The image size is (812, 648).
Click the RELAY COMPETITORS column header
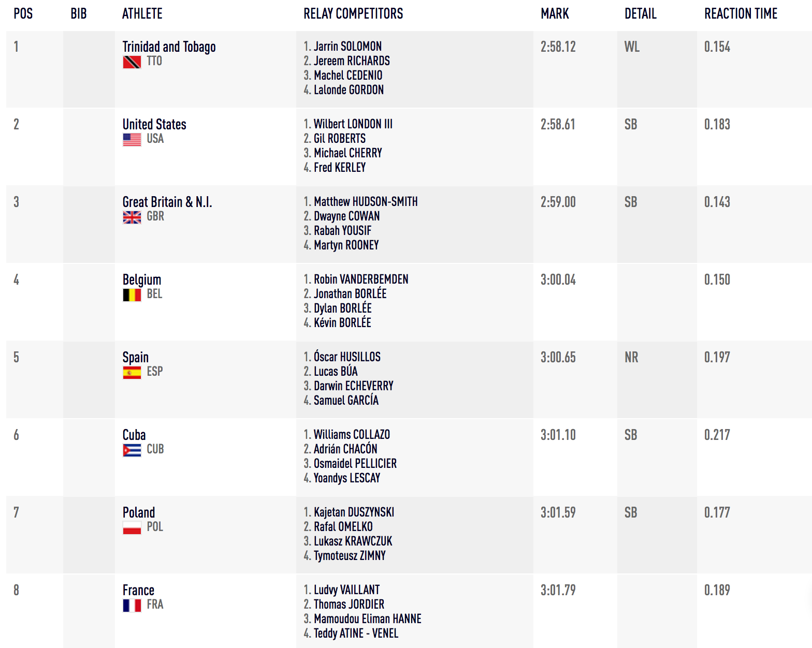click(x=353, y=14)
